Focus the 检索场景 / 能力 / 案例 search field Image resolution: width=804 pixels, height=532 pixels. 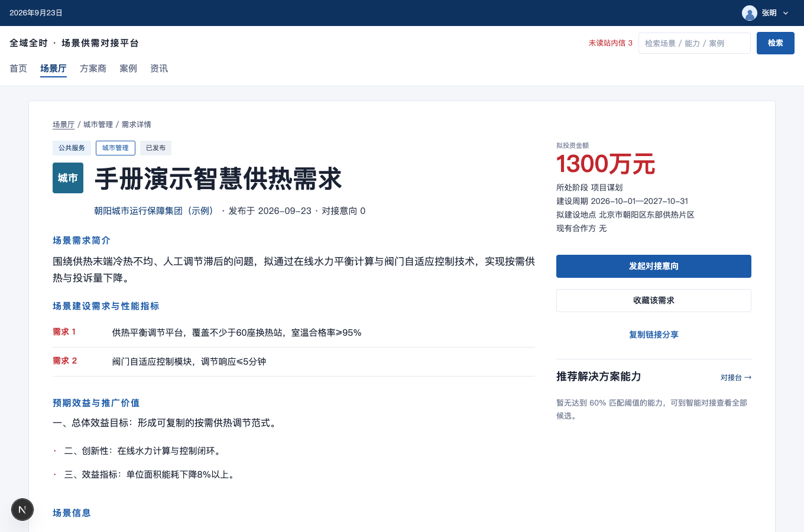coord(695,43)
